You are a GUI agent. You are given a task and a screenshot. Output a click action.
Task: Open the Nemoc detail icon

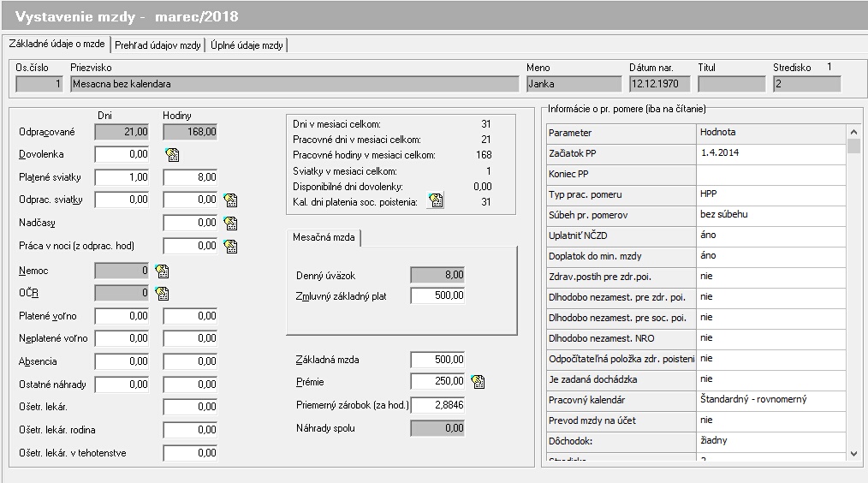point(162,271)
